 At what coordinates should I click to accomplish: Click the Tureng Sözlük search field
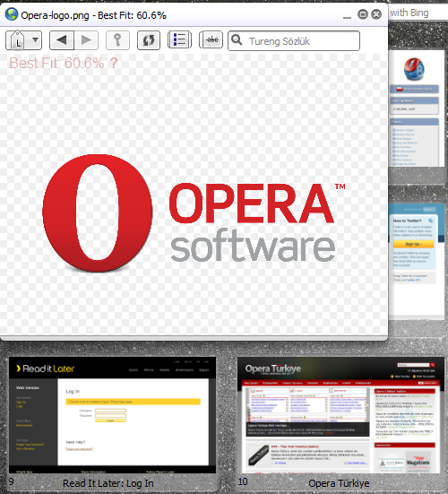click(294, 40)
